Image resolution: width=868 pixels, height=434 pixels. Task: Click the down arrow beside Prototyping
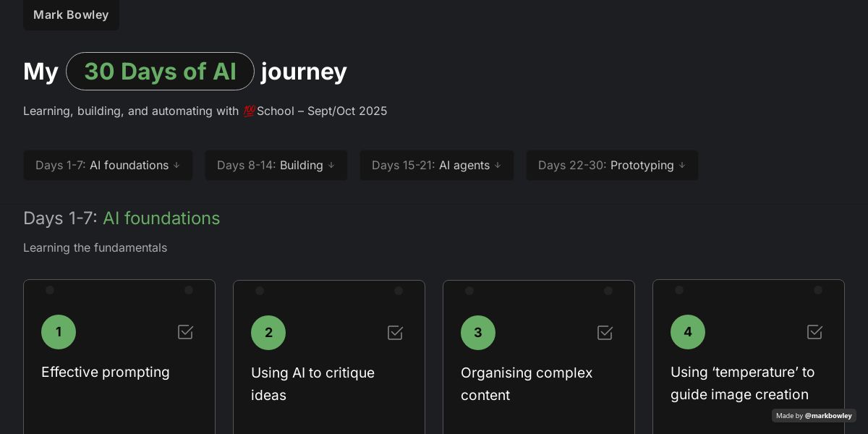682,165
